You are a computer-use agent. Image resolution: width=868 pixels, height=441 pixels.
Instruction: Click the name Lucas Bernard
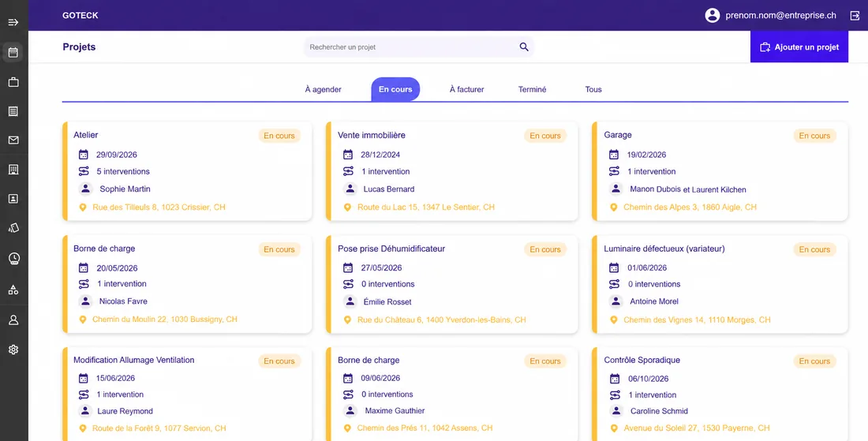[388, 189]
